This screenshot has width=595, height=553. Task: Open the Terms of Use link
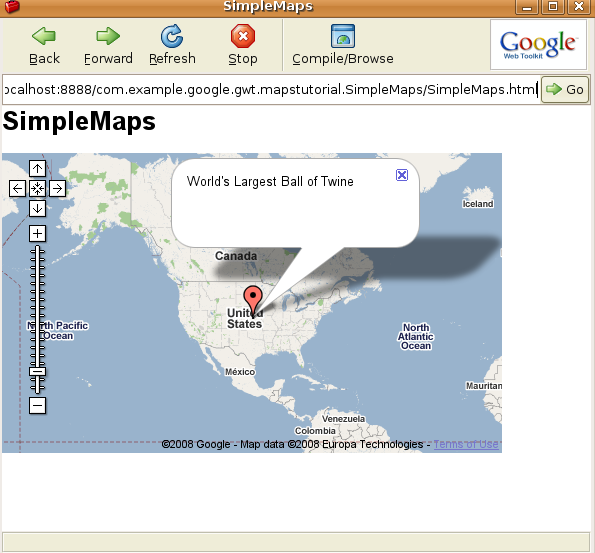pyautogui.click(x=466, y=444)
